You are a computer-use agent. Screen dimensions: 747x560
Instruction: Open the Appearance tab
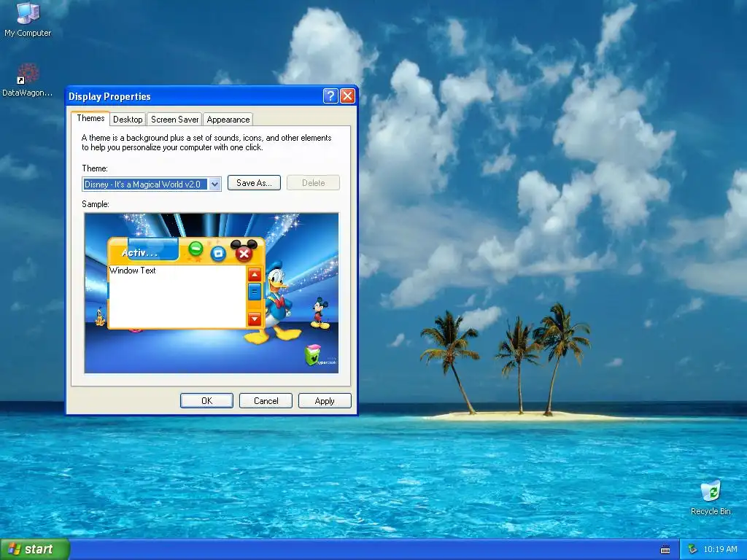228,120
